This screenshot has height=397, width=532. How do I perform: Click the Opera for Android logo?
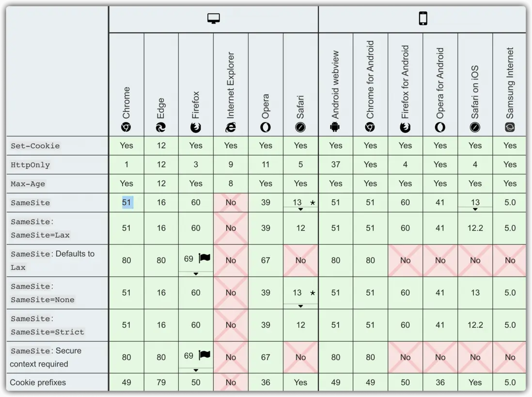[x=440, y=127]
